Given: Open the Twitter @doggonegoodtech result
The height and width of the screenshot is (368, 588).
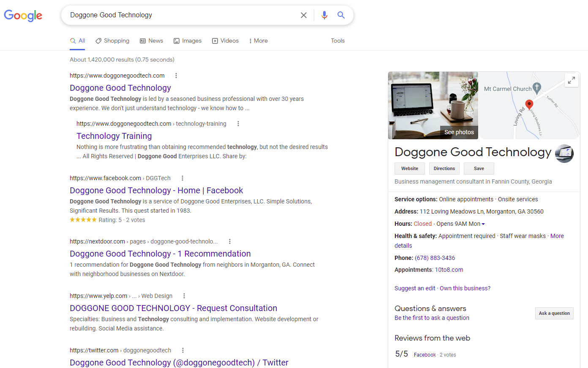Looking at the screenshot, I should [179, 363].
